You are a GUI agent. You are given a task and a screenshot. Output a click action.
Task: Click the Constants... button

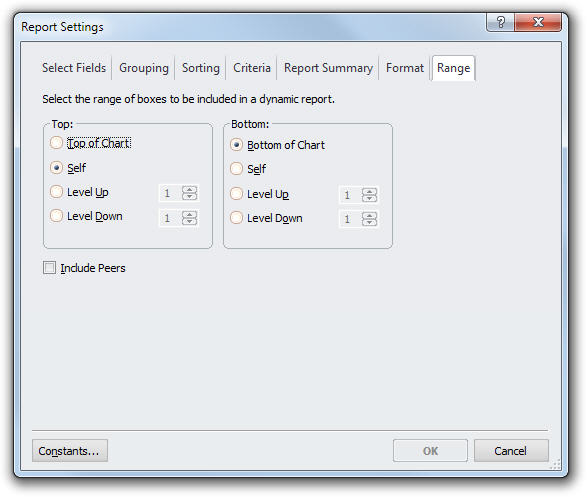[70, 451]
